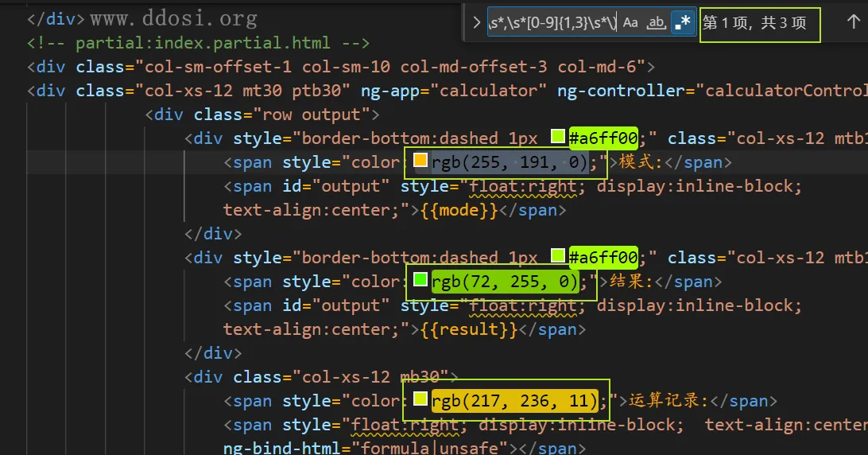This screenshot has height=455, width=868.
Task: Open the orange rgb(255, 191, 0) color swatch
Action: click(x=420, y=162)
